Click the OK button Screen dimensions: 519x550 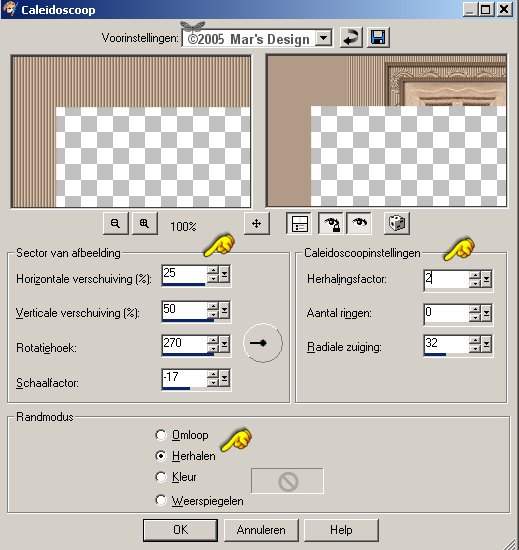[x=180, y=530]
